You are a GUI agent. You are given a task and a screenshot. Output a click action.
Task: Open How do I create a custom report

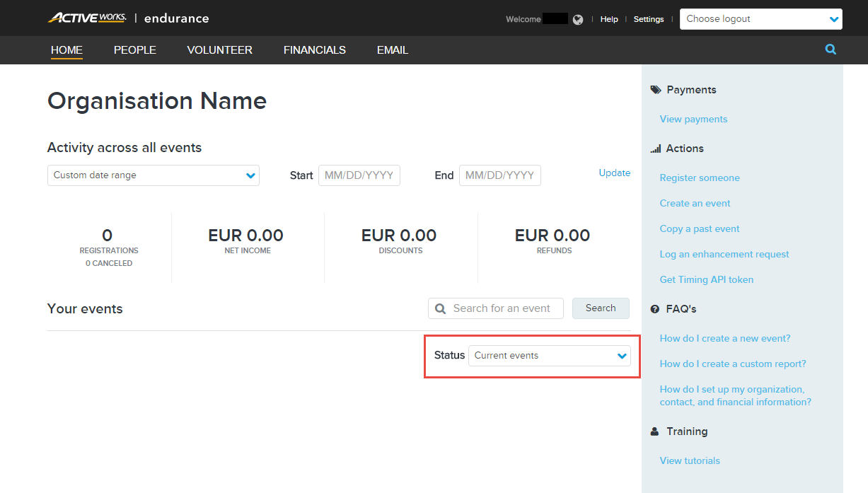[x=733, y=364]
